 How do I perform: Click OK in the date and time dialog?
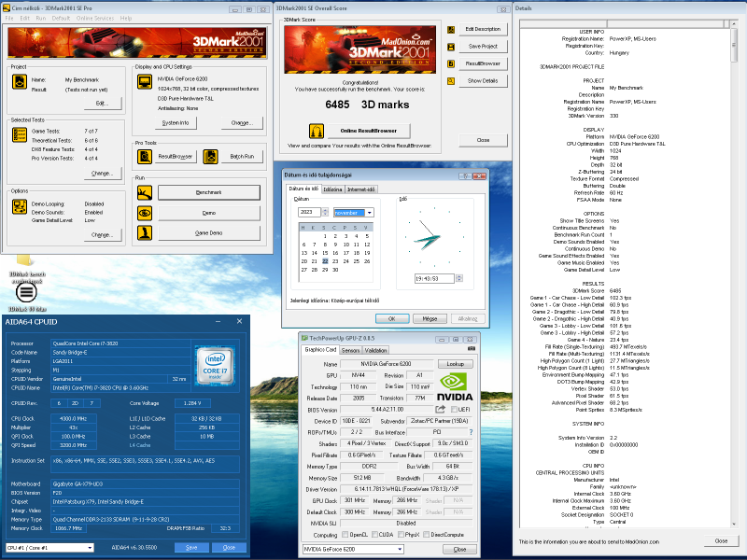pyautogui.click(x=392, y=318)
